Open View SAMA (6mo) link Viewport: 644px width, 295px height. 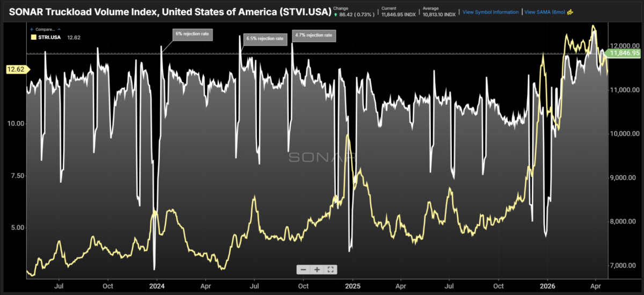click(x=544, y=12)
